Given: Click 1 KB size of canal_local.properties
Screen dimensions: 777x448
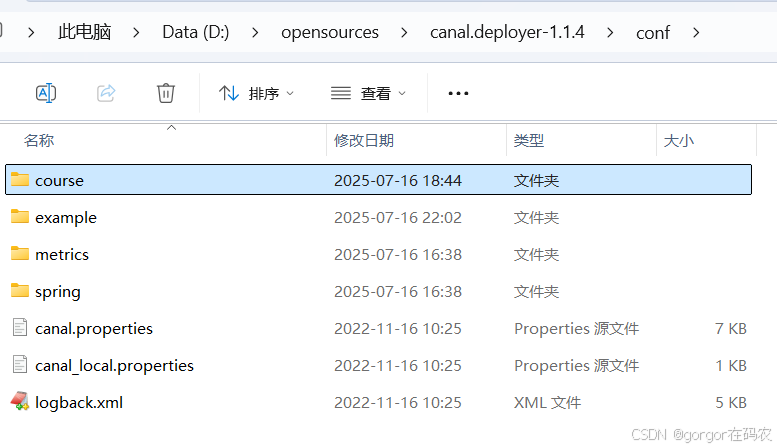Looking at the screenshot, I should [x=730, y=365].
